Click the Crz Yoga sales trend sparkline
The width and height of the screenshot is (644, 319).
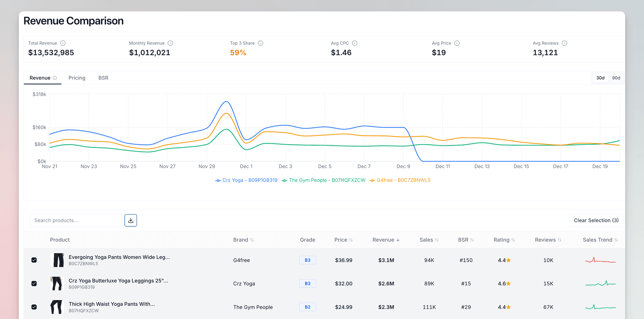coord(600,283)
